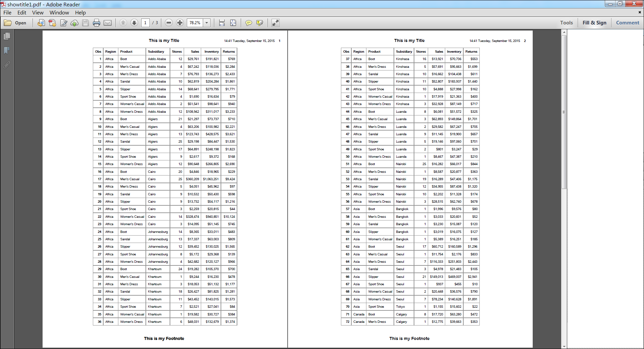Click 'This is my Title' on page 1

tap(164, 41)
